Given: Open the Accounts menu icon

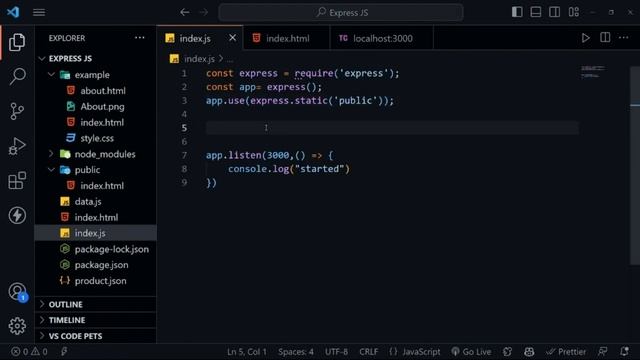Looking at the screenshot, I should [17, 291].
